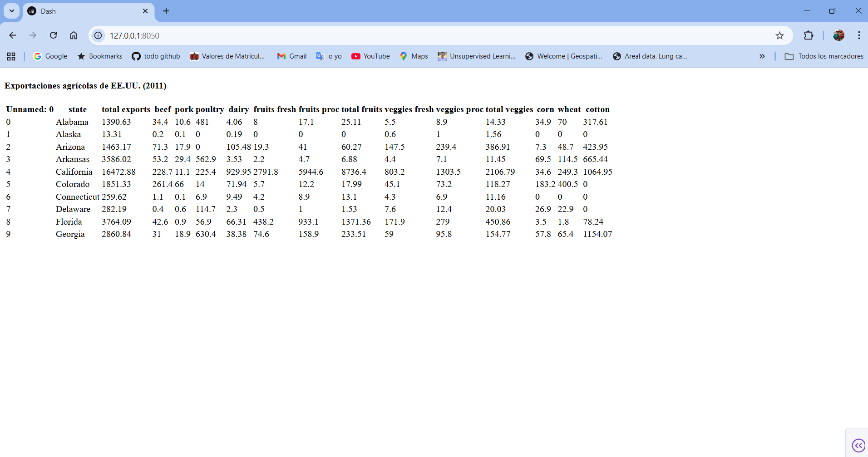The width and height of the screenshot is (868, 457).
Task: Reload the current page
Action: (x=54, y=35)
